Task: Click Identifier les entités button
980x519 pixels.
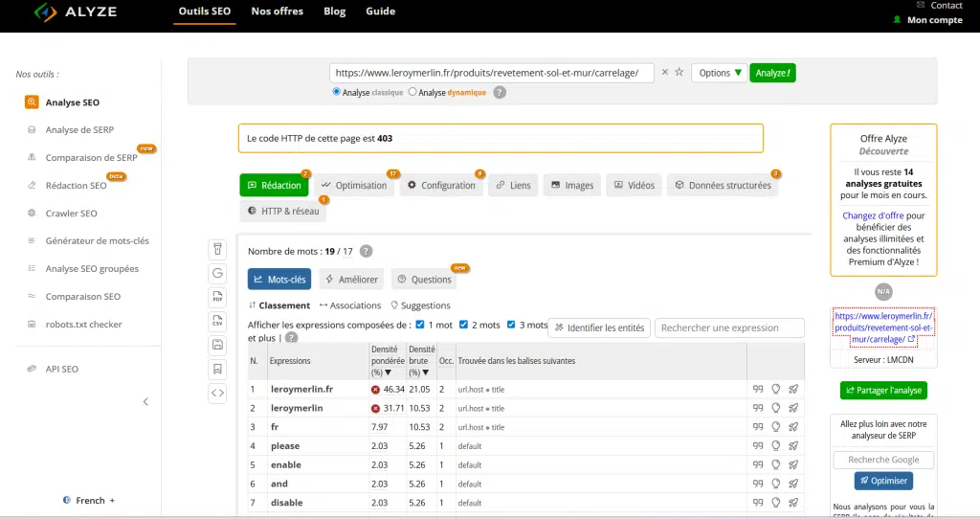Action: tap(599, 327)
